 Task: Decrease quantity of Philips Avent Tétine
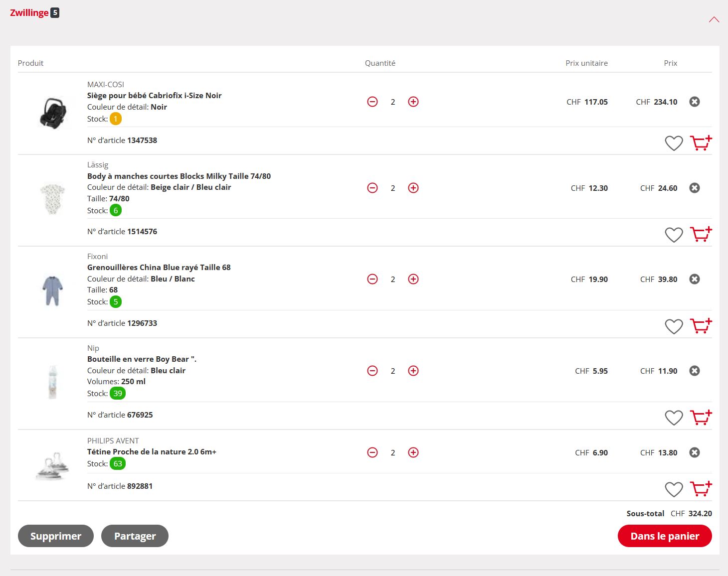pyautogui.click(x=372, y=452)
